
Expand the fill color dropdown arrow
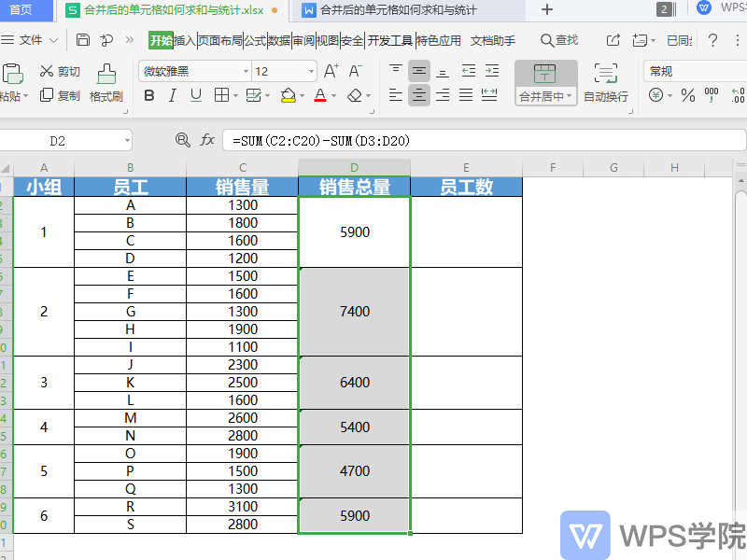click(302, 96)
